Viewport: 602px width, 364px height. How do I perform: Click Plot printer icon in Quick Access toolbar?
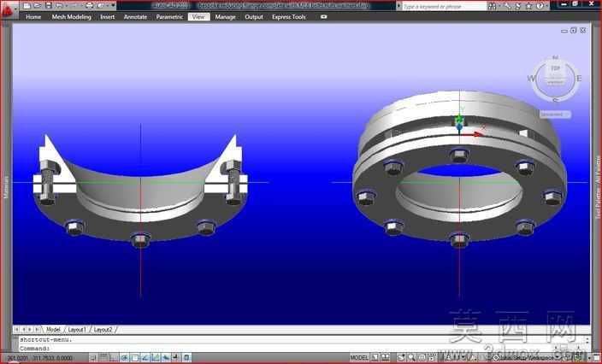pyautogui.click(x=89, y=5)
